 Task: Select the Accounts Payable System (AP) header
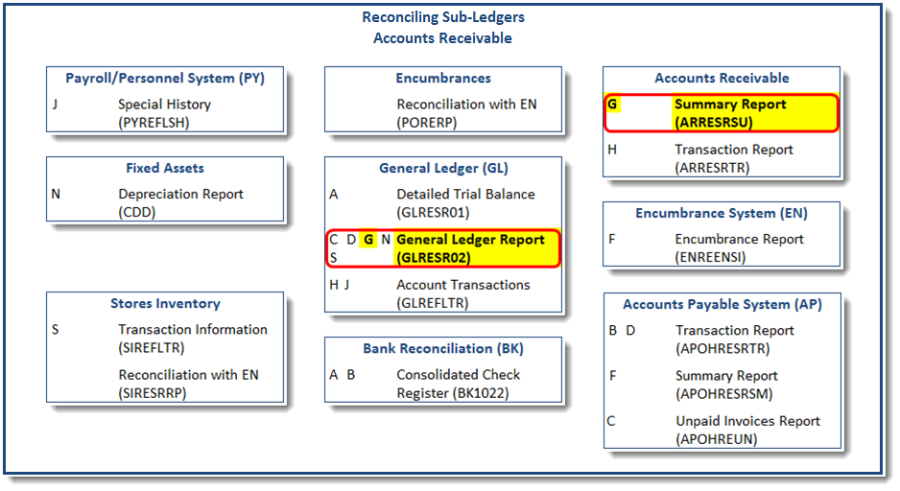click(x=721, y=304)
